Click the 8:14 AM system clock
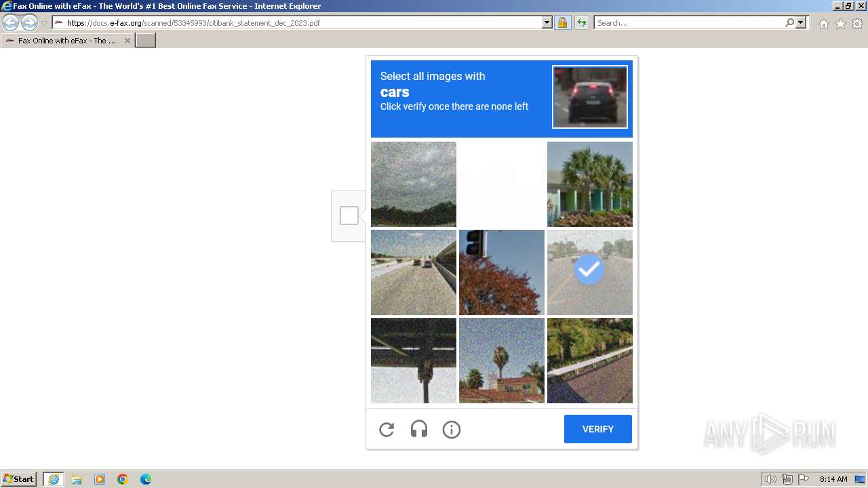Image resolution: width=868 pixels, height=488 pixels. (x=833, y=479)
